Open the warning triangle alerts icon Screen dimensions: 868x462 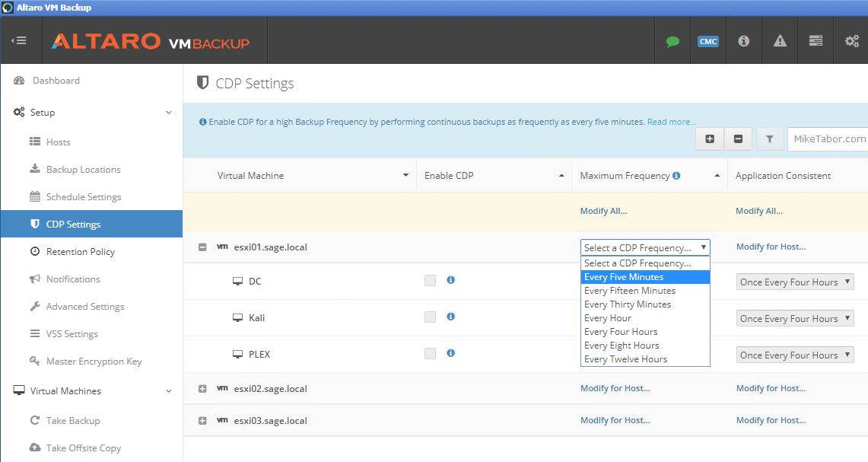[780, 40]
